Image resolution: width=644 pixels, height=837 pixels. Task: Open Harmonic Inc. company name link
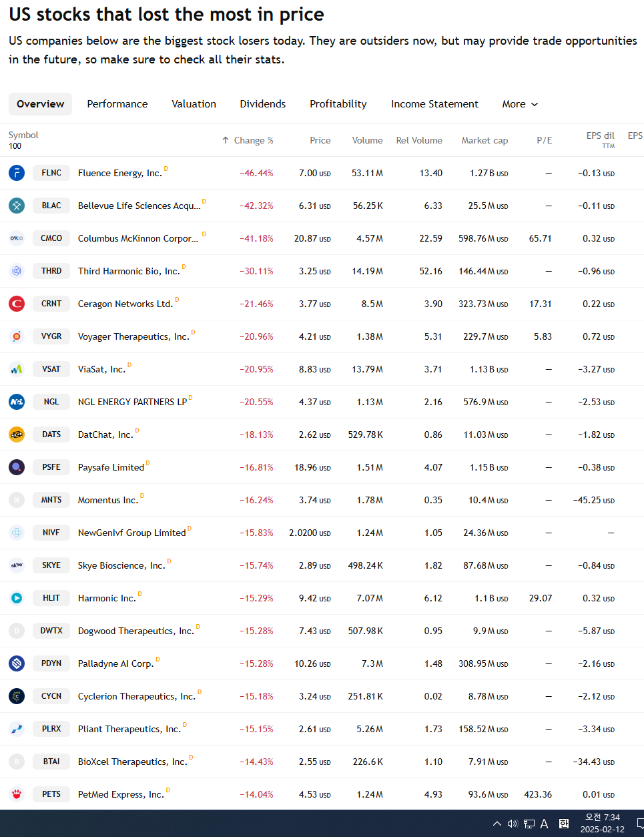107,599
